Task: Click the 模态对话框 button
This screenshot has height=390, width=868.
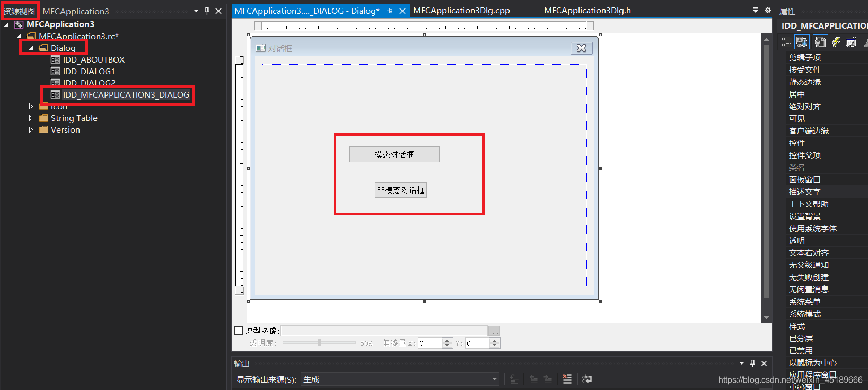Action: 394,154
